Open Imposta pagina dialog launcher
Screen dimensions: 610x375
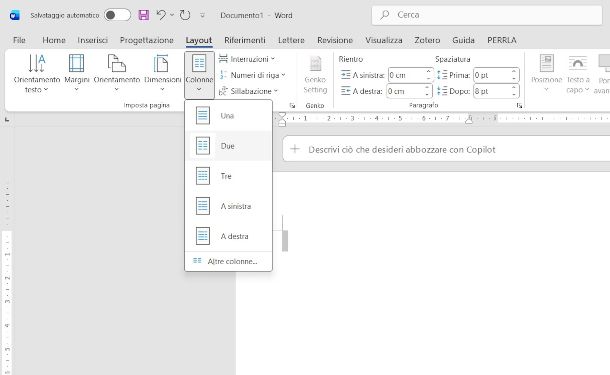(292, 105)
